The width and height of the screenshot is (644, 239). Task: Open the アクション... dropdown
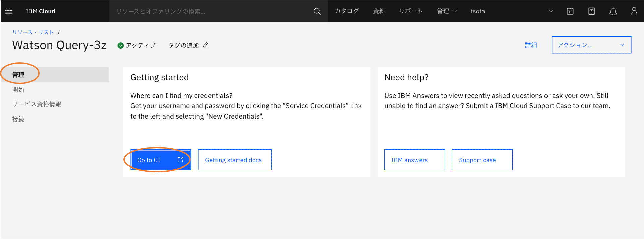pos(591,45)
